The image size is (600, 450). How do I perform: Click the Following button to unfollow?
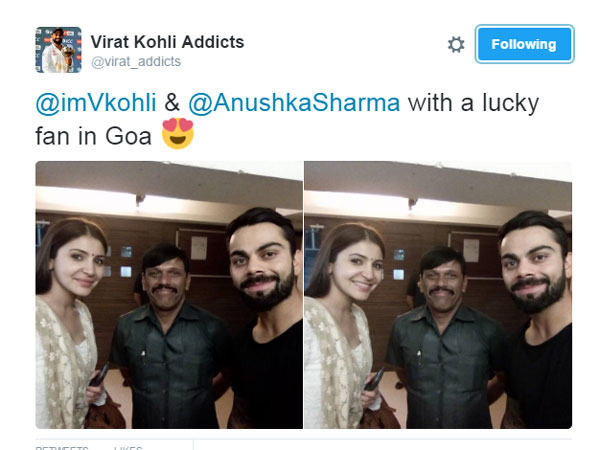click(x=524, y=44)
